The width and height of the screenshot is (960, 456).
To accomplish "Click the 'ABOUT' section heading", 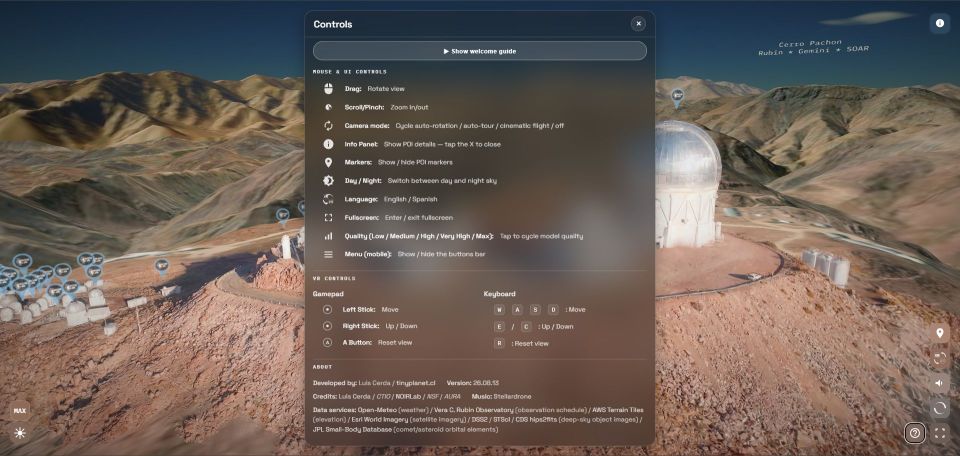I will click(x=323, y=367).
